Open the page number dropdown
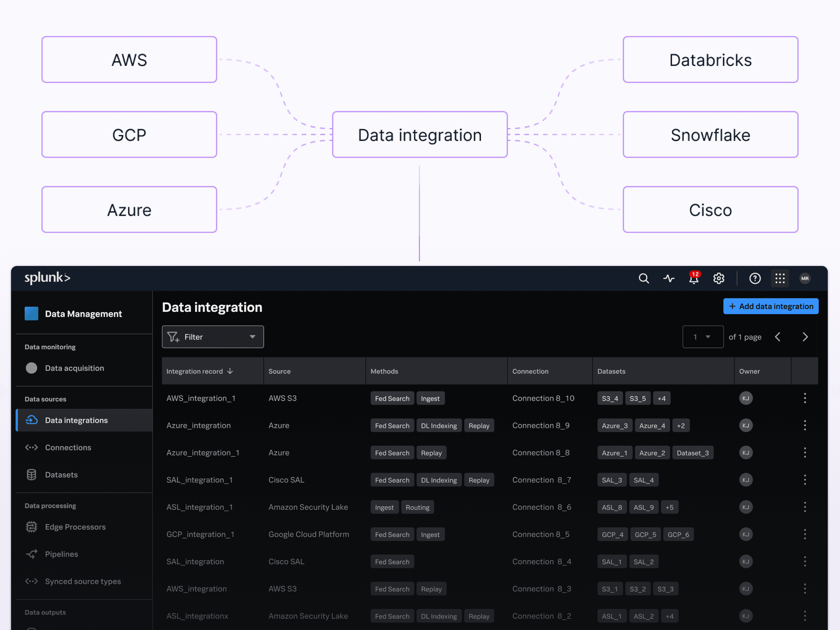 tap(703, 337)
